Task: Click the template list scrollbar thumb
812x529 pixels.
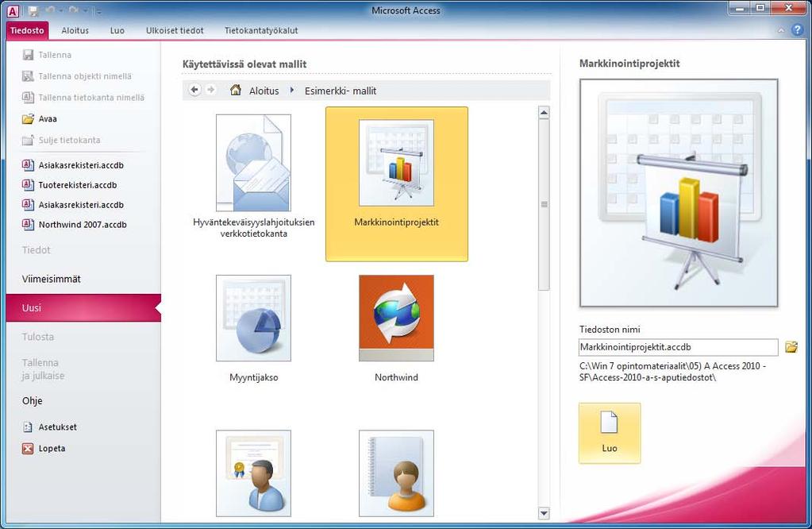Action: 544,204
